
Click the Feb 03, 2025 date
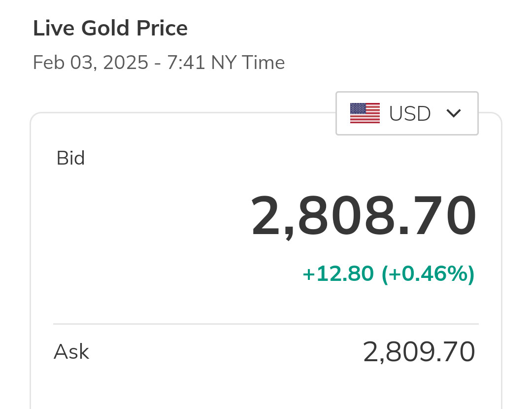click(90, 63)
